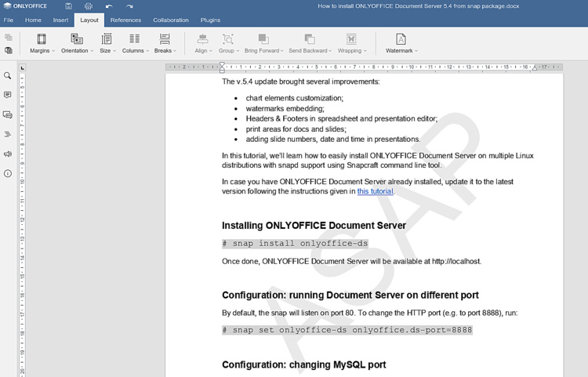This screenshot has height=377, width=588.
Task: Open the Search panel in left sidebar
Action: tap(8, 76)
